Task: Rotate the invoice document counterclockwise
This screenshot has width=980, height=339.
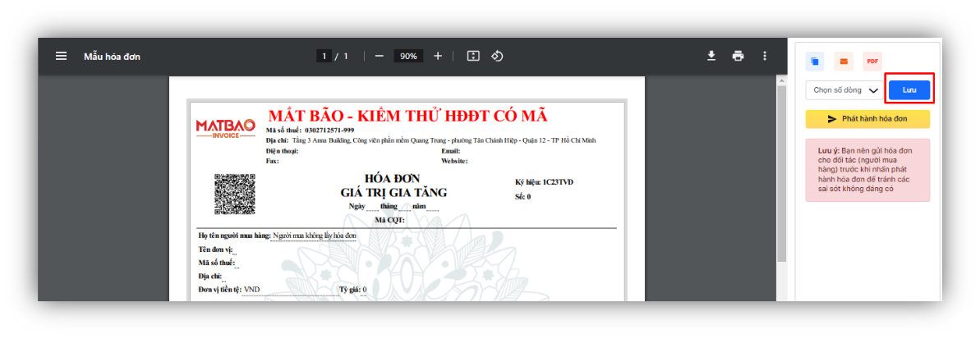Action: [497, 56]
